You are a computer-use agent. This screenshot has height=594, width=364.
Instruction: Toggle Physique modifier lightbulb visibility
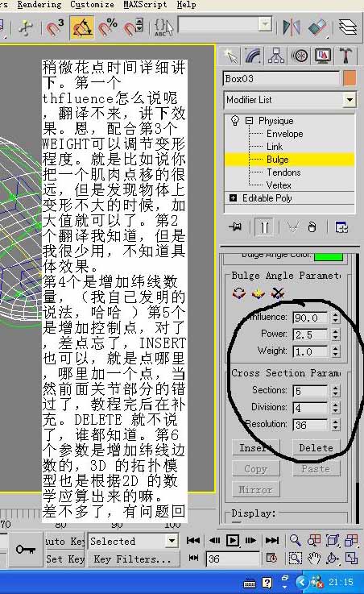click(x=235, y=120)
